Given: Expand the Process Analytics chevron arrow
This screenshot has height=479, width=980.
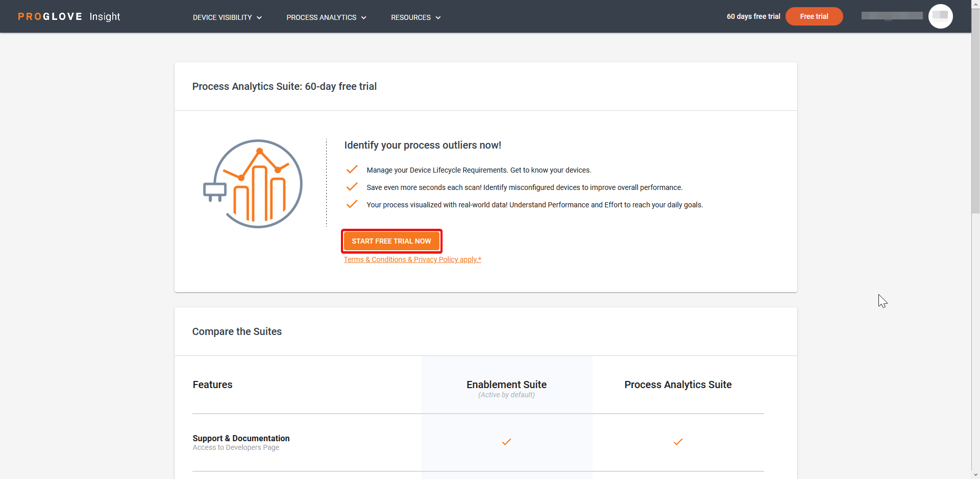Looking at the screenshot, I should point(364,18).
